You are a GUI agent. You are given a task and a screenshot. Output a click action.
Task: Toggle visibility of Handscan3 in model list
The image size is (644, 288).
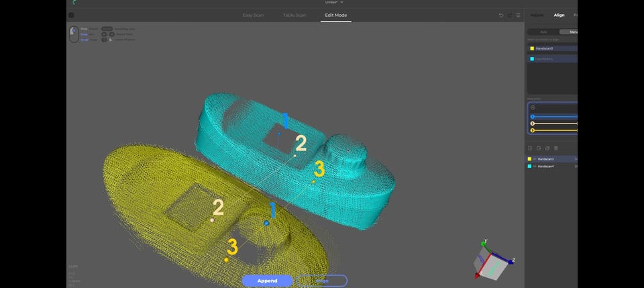point(535,159)
